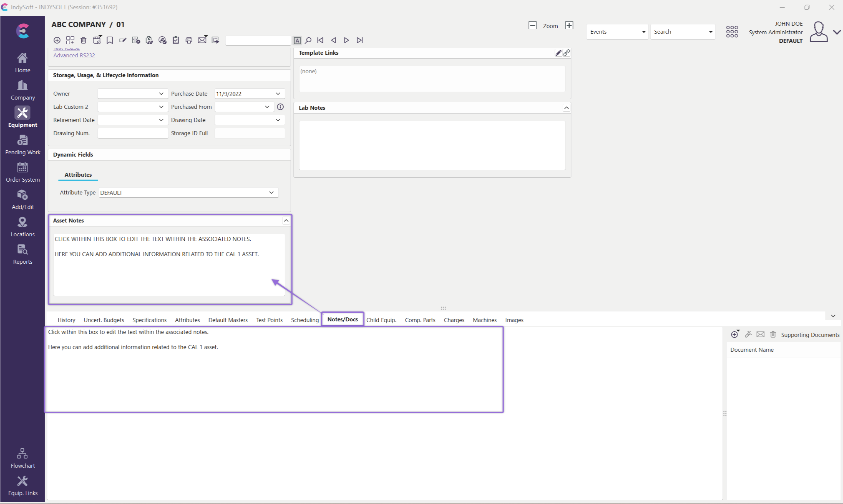Click the bookmark icon in toolbar
The height and width of the screenshot is (504, 843).
coord(110,41)
